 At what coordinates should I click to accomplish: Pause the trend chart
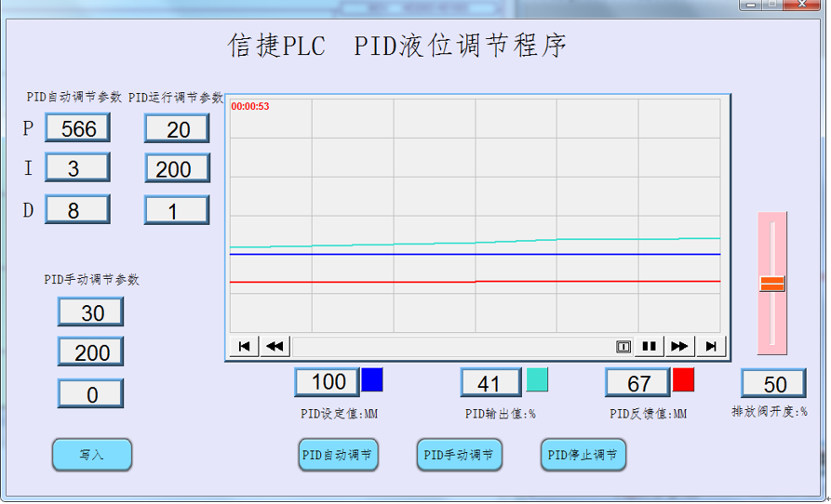[650, 347]
